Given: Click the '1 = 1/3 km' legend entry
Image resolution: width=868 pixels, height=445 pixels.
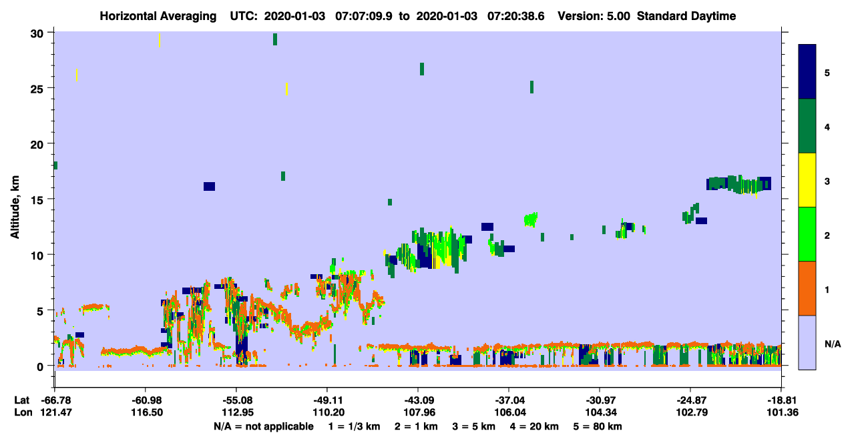Looking at the screenshot, I should tap(355, 426).
